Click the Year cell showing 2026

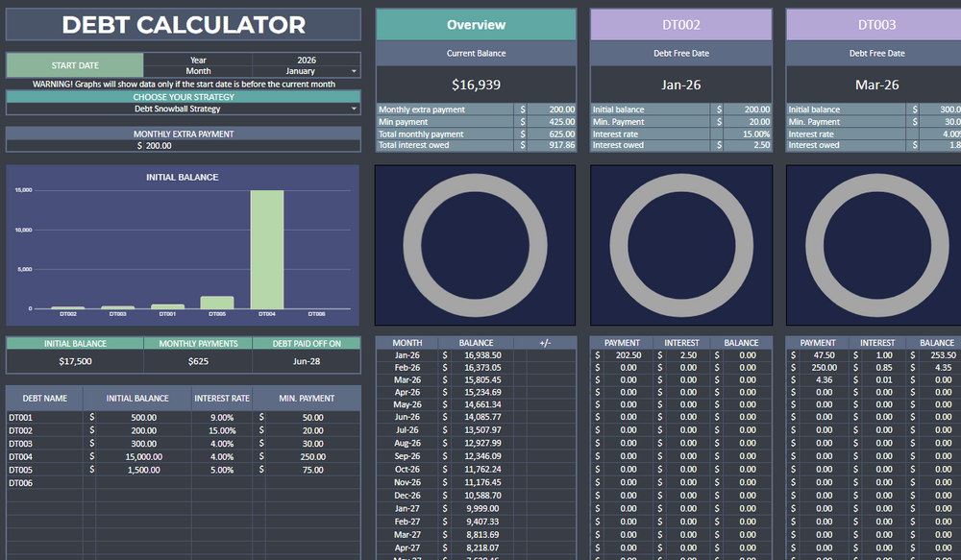coord(307,60)
